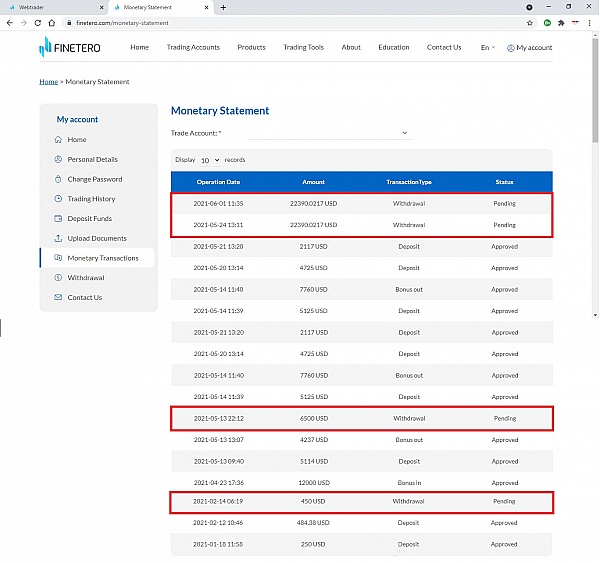The image size is (600, 563).
Task: Select the 2021-06-01 11:35 date cell
Action: click(218, 203)
